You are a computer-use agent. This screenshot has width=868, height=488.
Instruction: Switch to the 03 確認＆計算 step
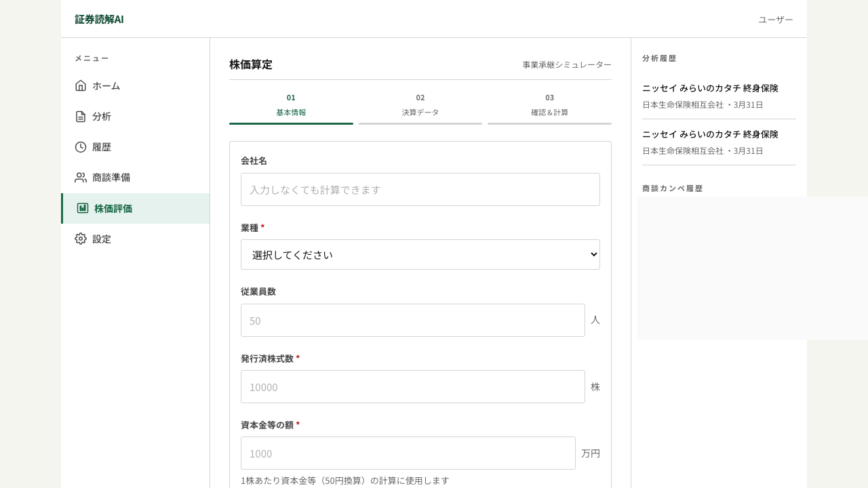point(549,105)
